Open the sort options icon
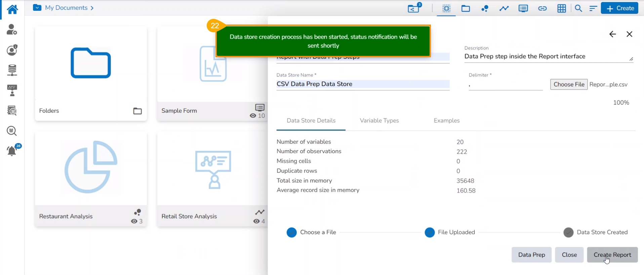 point(593,8)
